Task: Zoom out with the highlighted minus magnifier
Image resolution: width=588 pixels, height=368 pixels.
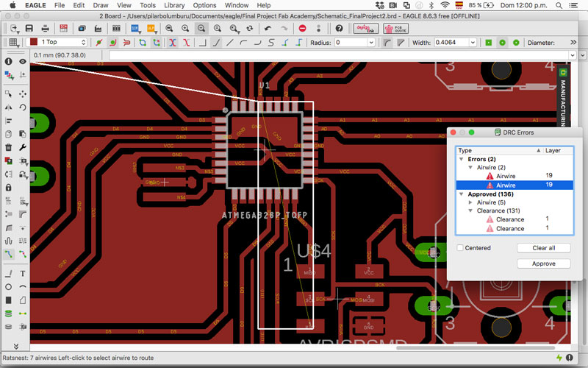Action: tap(201, 29)
